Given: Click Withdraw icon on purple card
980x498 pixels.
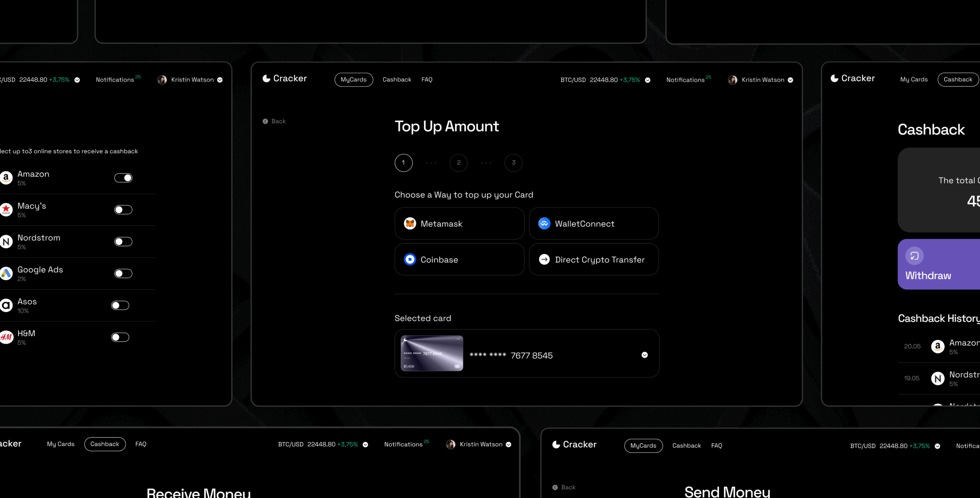Looking at the screenshot, I should 915,256.
